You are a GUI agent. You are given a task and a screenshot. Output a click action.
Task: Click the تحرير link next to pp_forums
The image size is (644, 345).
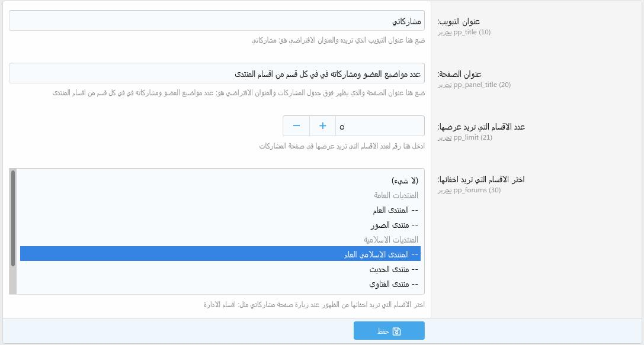pyautogui.click(x=445, y=190)
